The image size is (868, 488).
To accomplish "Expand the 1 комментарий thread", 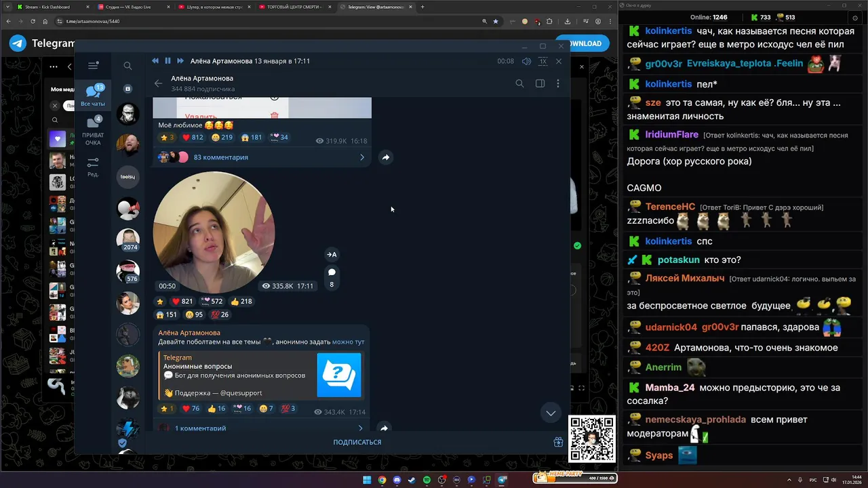I will (262, 428).
